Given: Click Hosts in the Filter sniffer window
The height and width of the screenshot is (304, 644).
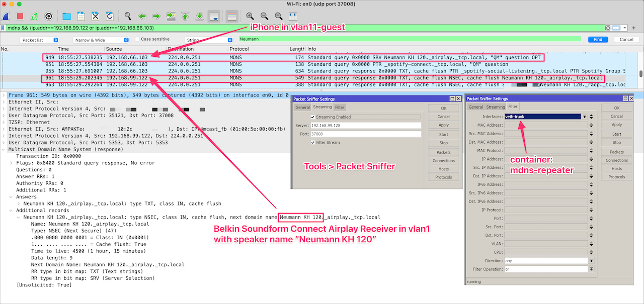Looking at the screenshot, I should pos(617,169).
